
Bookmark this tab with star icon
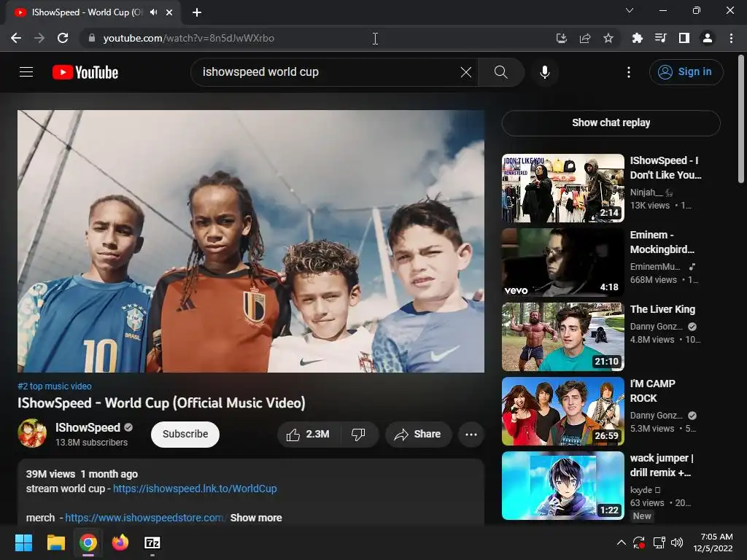608,38
